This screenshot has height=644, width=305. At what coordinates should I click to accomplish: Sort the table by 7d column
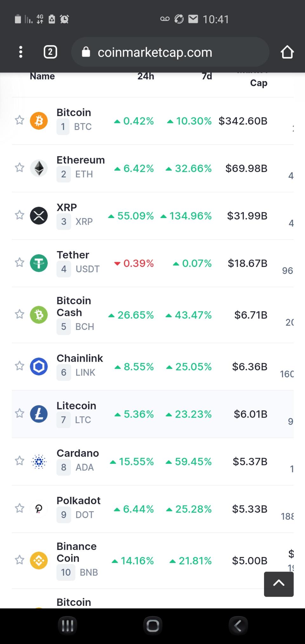click(x=207, y=77)
